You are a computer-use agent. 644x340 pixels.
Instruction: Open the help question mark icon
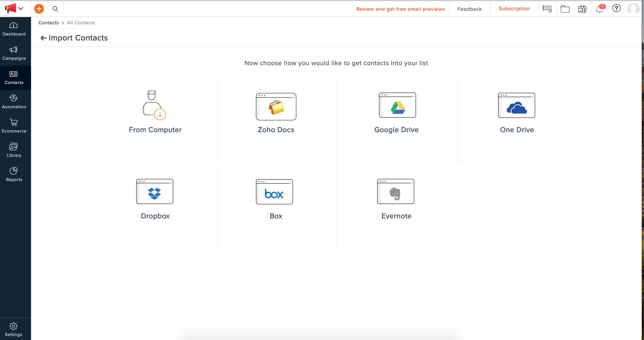tap(616, 9)
